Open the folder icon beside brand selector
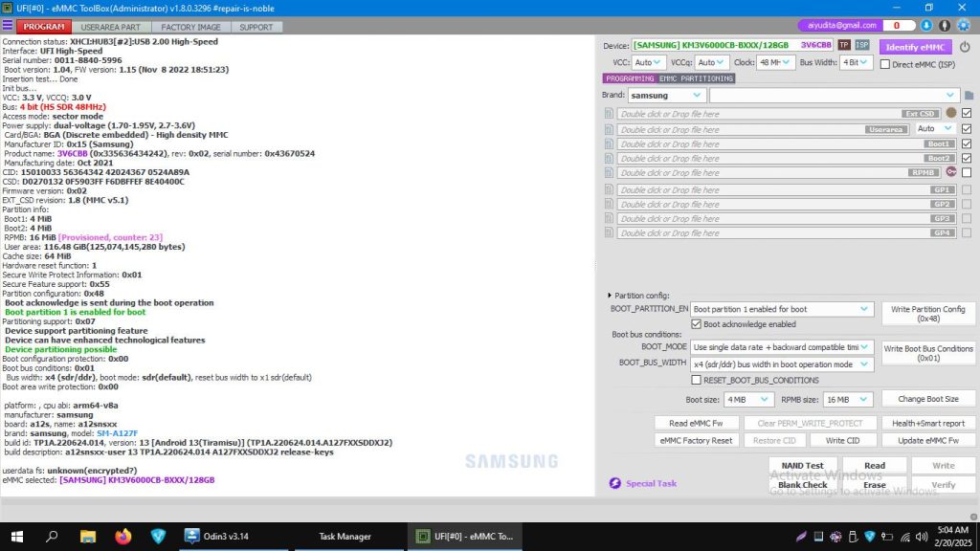The height and width of the screenshot is (551, 980). 969,95
